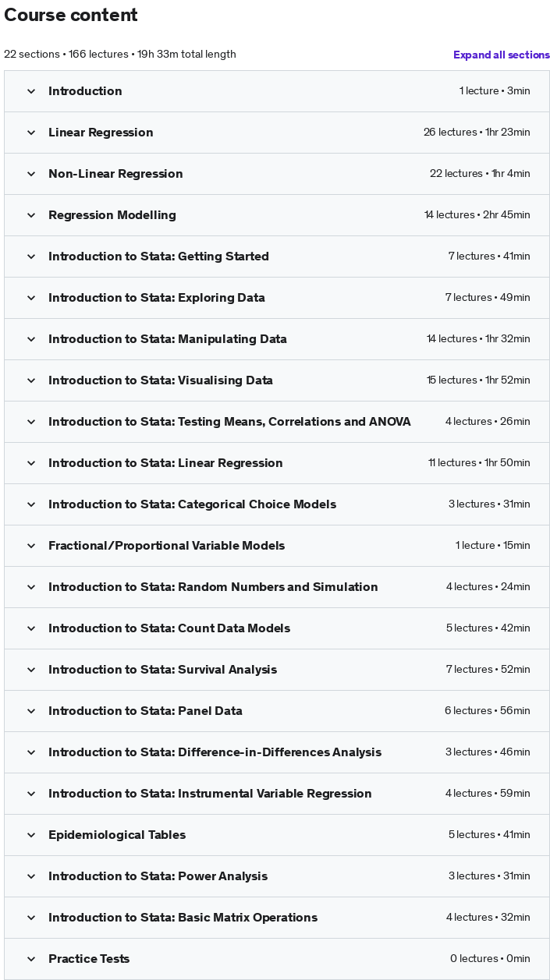Viewport: 550px width, 980px height.
Task: Click the chevron beside Epidemiological Tables
Action: 31,835
